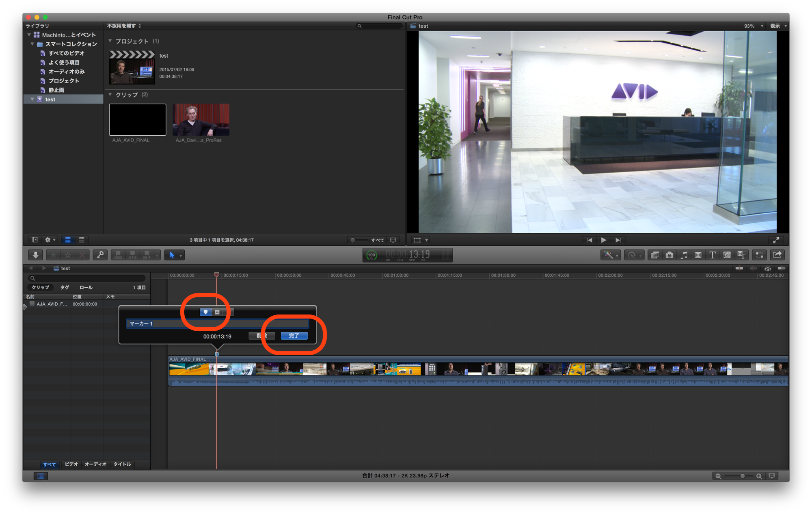Jump to next edit in viewer

click(x=618, y=240)
